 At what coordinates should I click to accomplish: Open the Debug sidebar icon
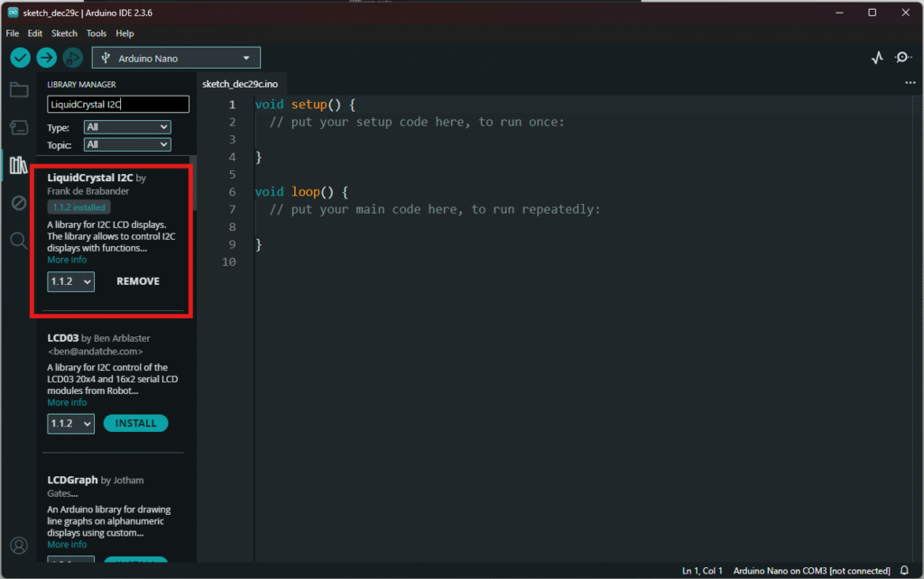18,203
